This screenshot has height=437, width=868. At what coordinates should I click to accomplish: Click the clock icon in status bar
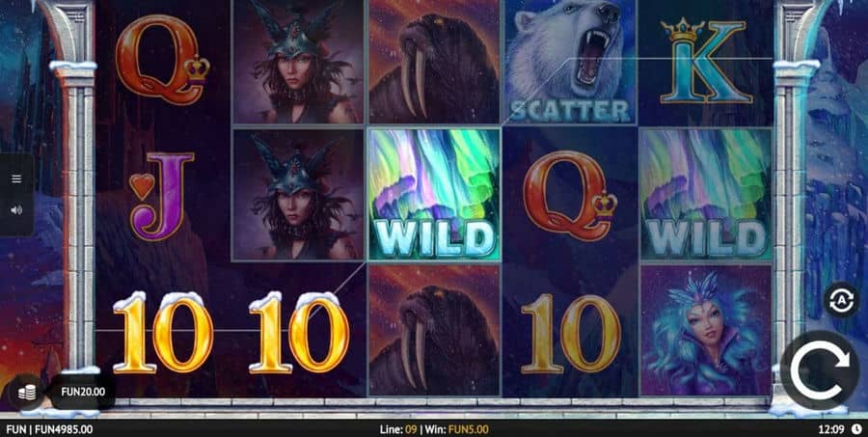[856, 428]
